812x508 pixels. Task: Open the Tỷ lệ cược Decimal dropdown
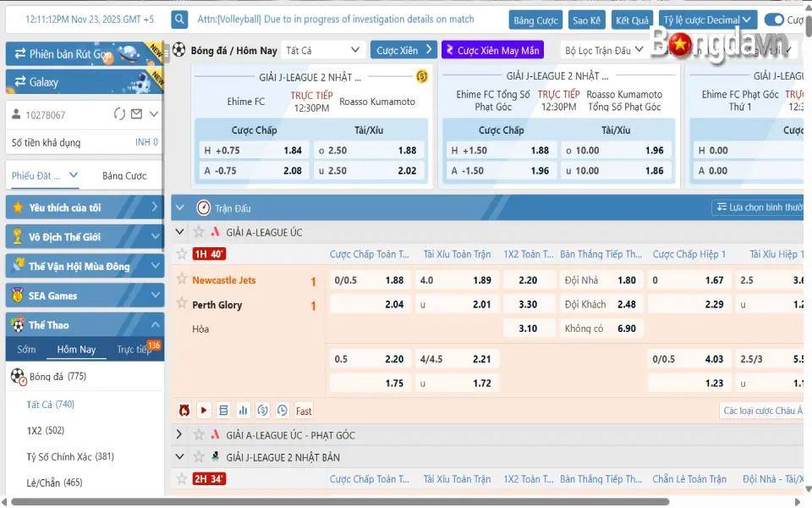(708, 19)
